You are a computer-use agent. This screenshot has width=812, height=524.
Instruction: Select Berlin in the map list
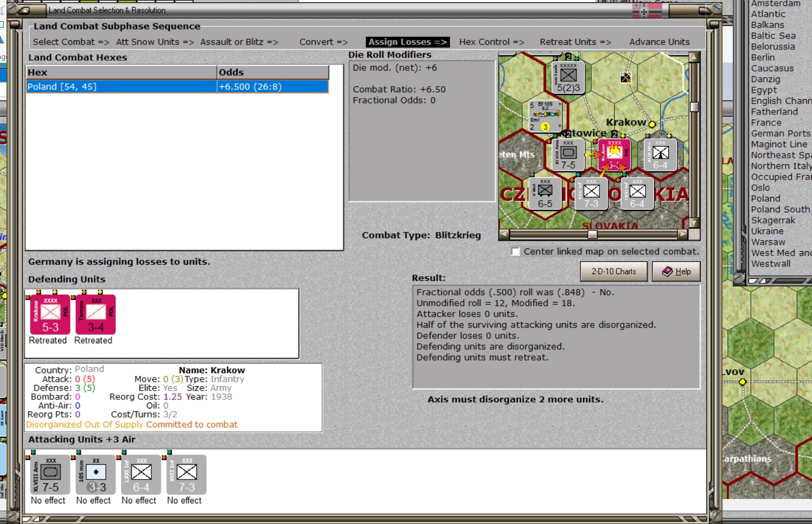(763, 57)
